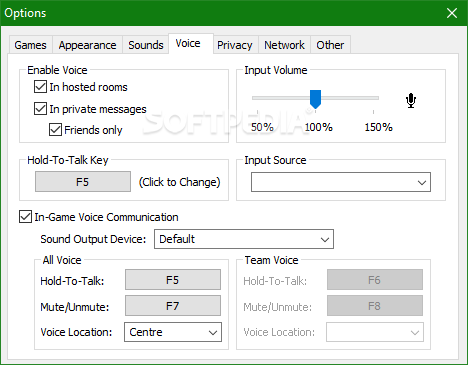Open the Network tab
468x365 pixels.
284,45
